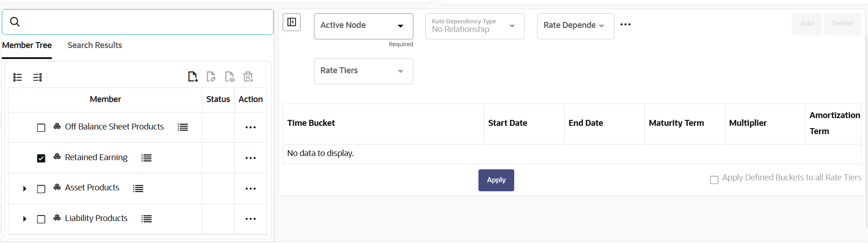Click the edit document icon
Viewport: 868px width, 243px height.
(211, 76)
